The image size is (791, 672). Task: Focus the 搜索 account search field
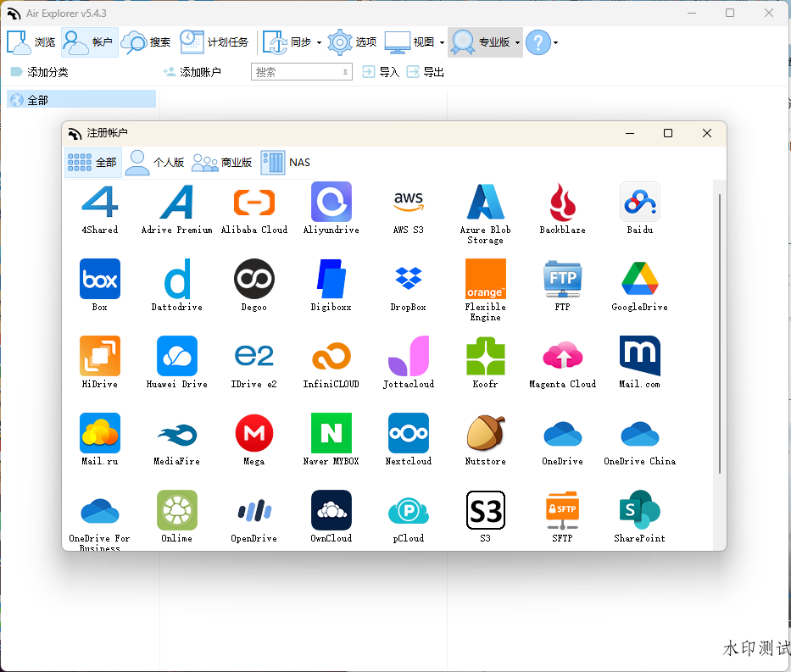tap(302, 72)
